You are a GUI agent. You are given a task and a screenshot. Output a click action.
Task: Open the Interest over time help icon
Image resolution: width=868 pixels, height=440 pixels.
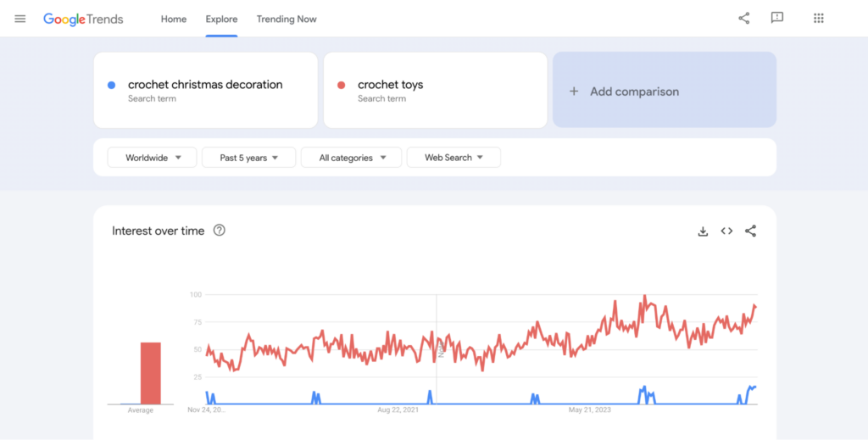point(220,230)
